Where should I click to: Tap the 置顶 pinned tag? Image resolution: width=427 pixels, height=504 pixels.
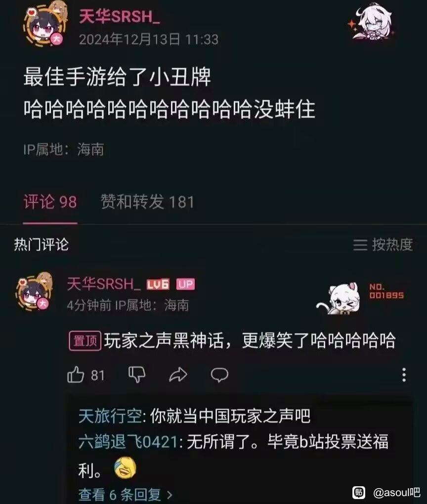(85, 341)
